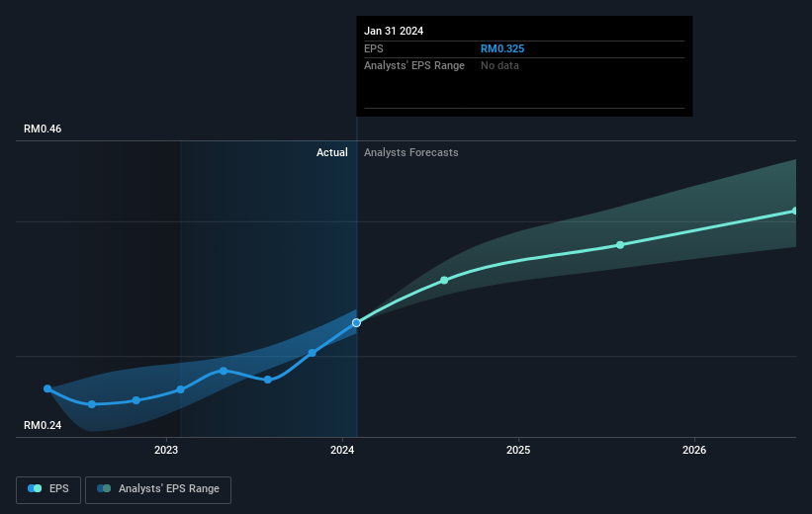Click the forecast data point before 2025

coord(444,281)
